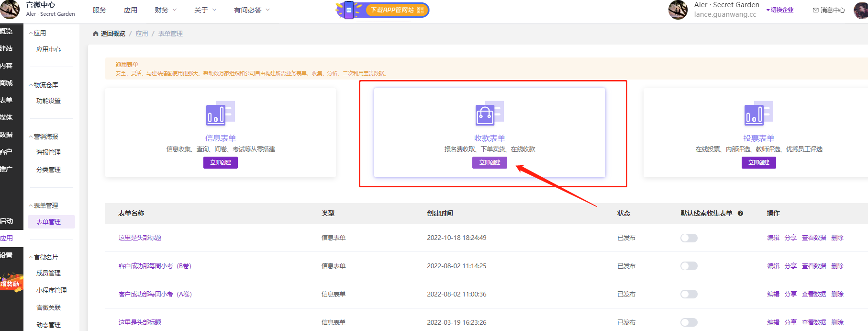Select 海报管理 in the sidebar

coord(48,152)
